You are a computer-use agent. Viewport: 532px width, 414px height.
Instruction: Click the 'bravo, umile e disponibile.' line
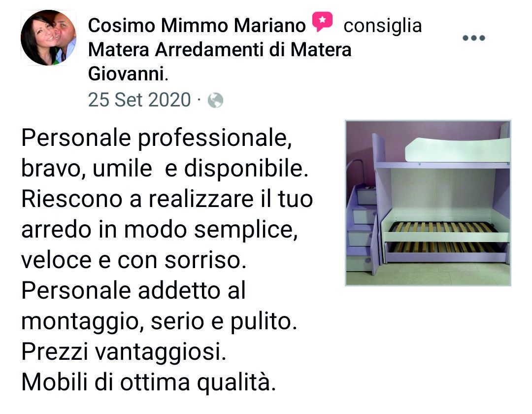[x=165, y=169]
